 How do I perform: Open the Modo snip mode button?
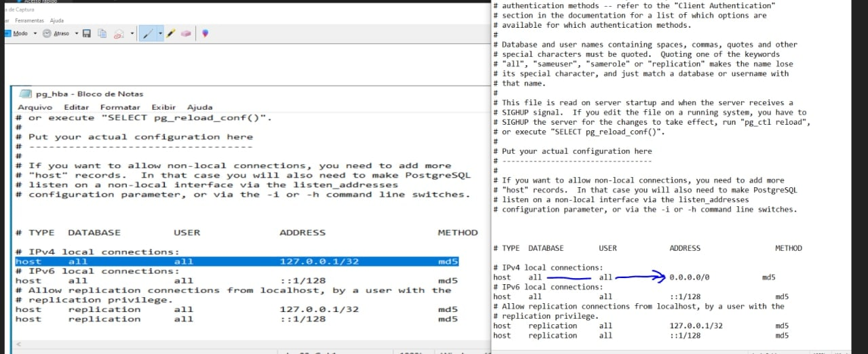16,33
